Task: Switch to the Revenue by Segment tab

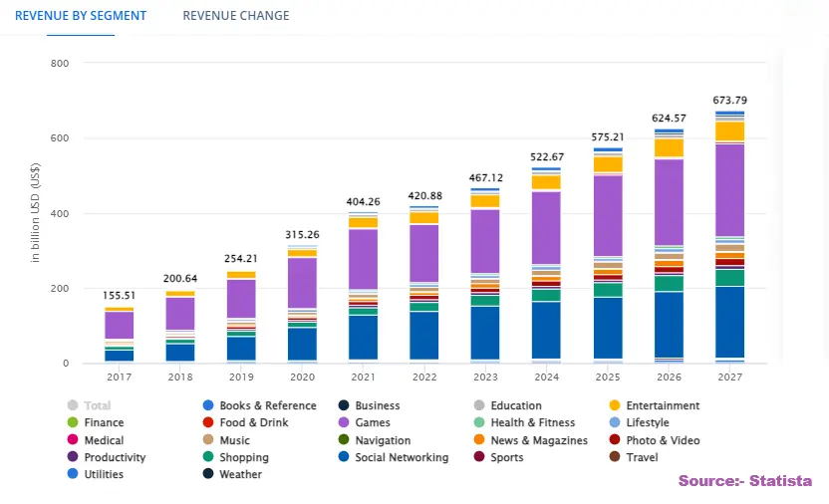Action: (x=81, y=16)
